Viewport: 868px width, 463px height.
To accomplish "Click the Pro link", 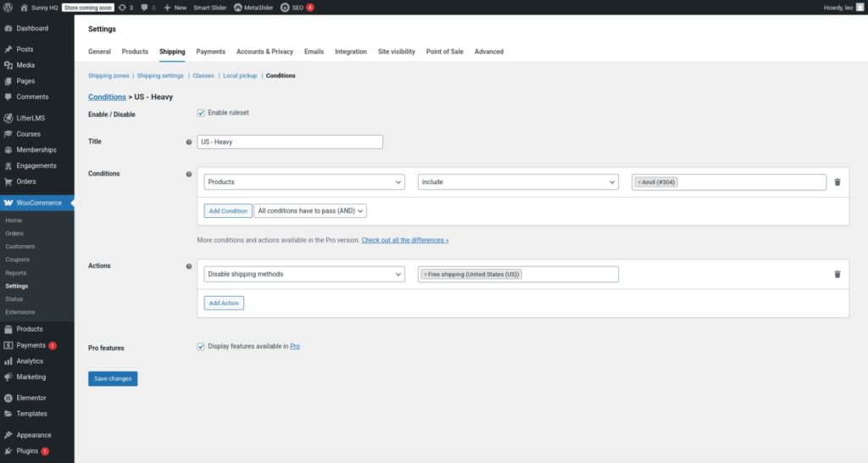I will click(x=295, y=347).
